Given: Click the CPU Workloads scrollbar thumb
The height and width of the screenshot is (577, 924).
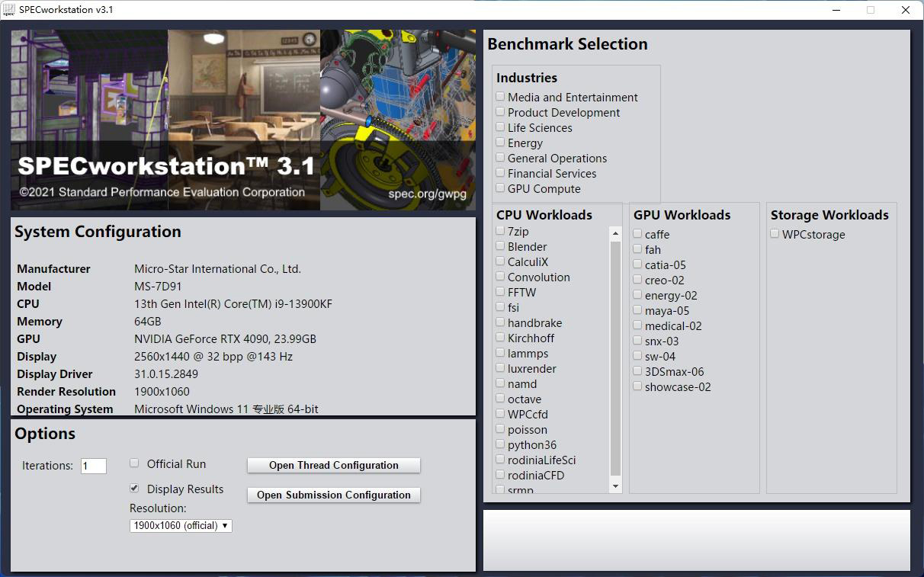Looking at the screenshot, I should (615, 358).
